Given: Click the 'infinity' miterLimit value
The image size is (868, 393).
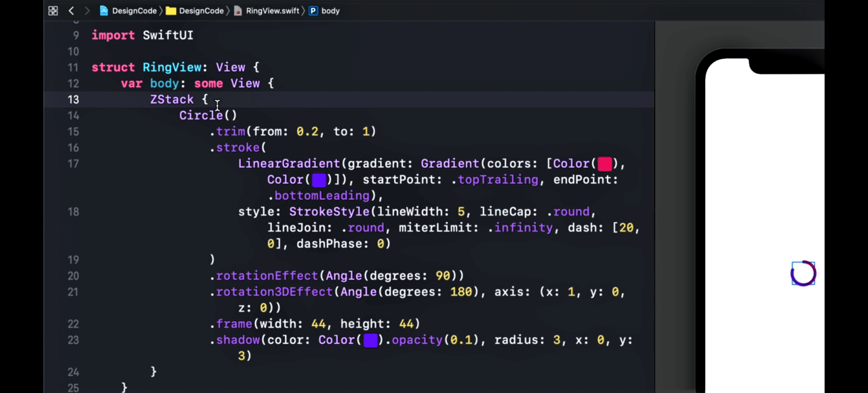Looking at the screenshot, I should coord(524,228).
